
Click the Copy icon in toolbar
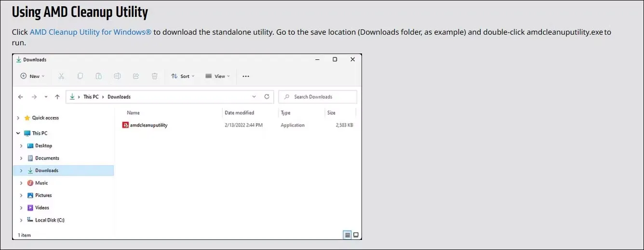point(80,76)
